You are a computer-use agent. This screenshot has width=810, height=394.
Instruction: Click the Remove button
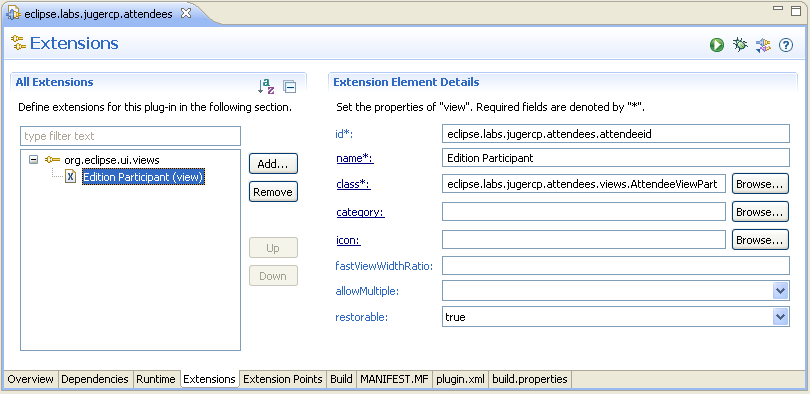coord(273,192)
